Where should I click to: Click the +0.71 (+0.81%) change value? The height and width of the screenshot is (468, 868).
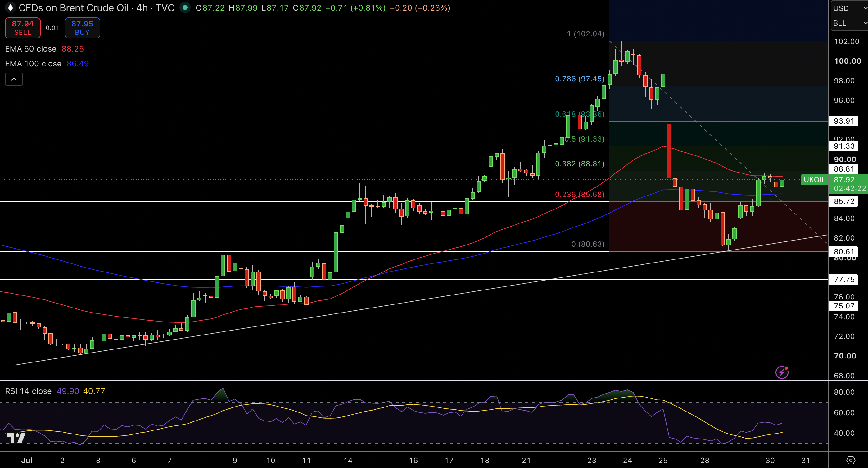click(x=355, y=8)
